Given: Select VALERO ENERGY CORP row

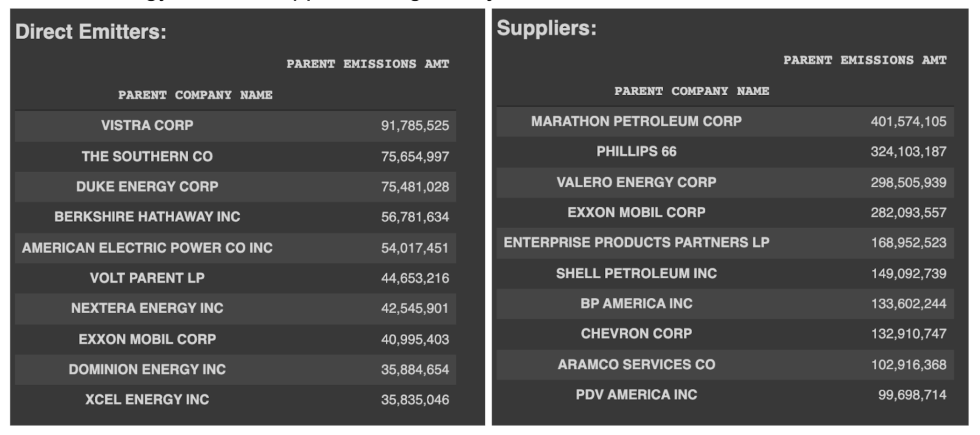Looking at the screenshot, I should [725, 182].
